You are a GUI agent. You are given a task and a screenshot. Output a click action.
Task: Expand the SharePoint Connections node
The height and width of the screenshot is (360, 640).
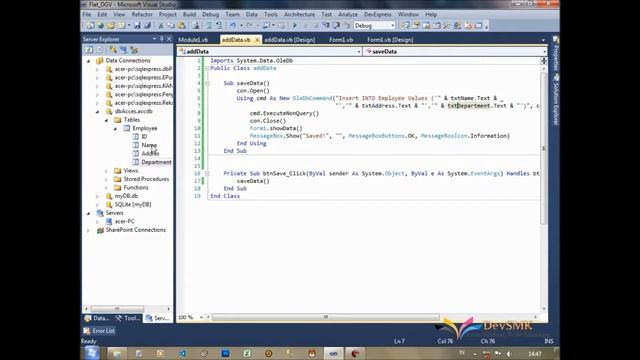(89, 230)
